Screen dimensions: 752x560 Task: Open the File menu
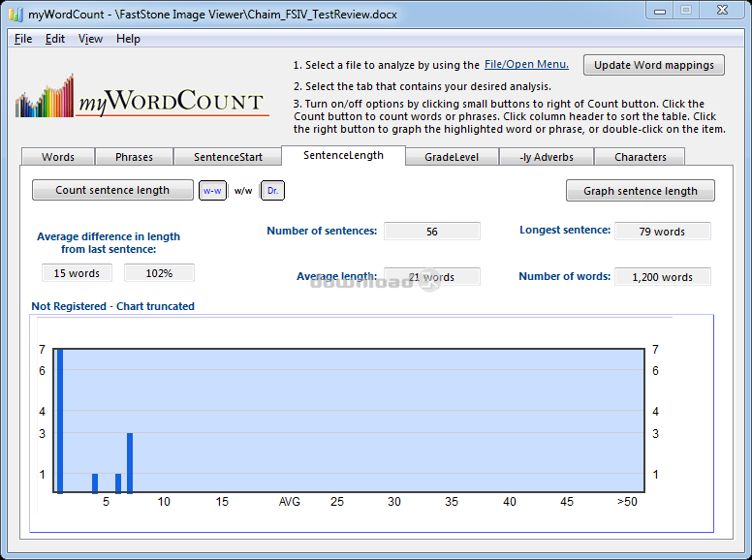coord(23,39)
